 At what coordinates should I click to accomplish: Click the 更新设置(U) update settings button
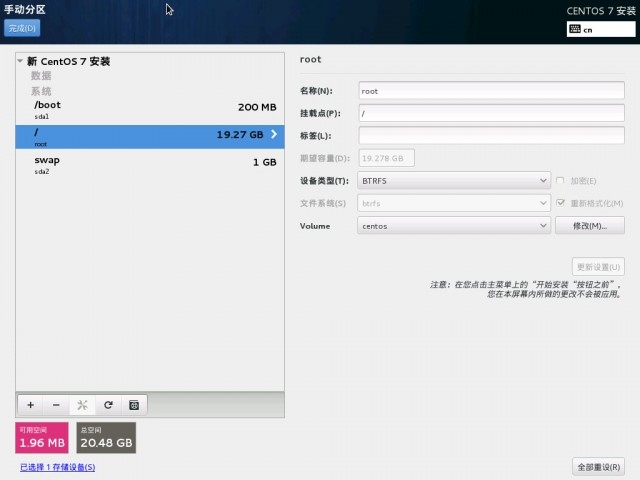598,267
